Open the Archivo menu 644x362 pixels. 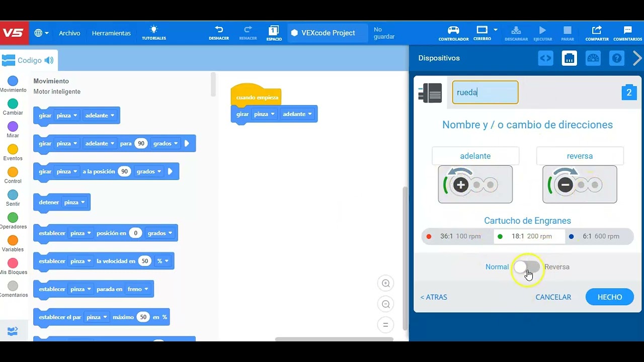point(69,33)
